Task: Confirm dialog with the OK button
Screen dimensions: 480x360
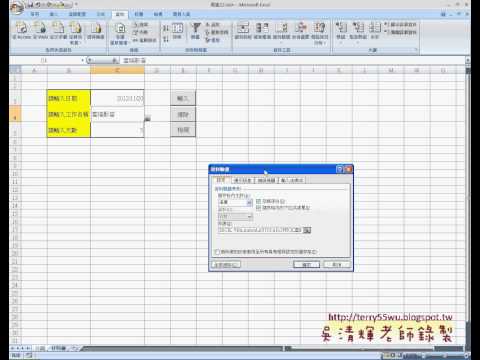Action: coord(306,265)
